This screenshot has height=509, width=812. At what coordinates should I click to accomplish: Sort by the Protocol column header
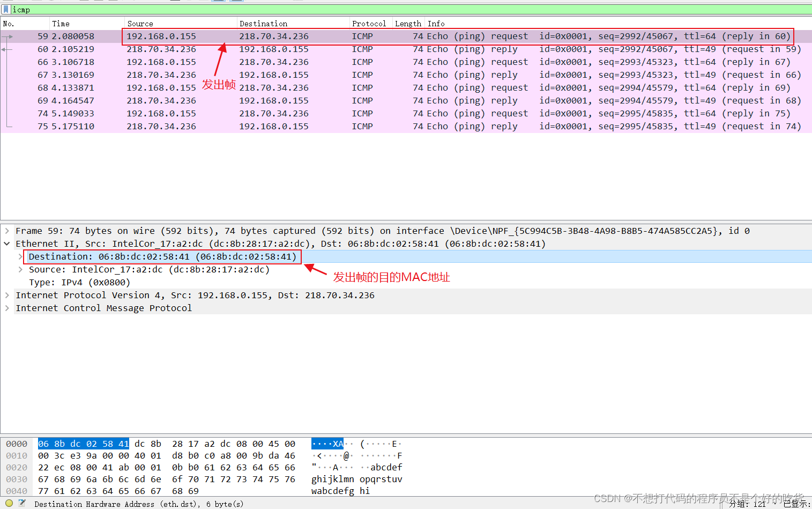click(x=371, y=24)
